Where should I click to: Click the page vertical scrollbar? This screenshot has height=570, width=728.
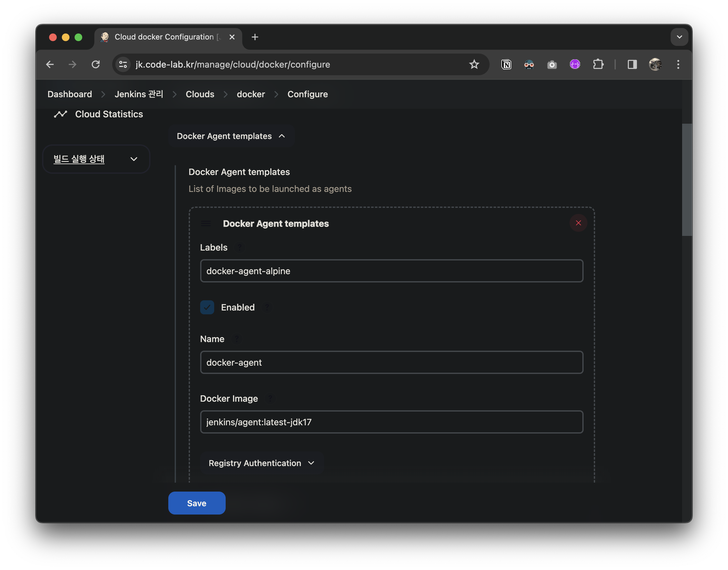coord(686,180)
